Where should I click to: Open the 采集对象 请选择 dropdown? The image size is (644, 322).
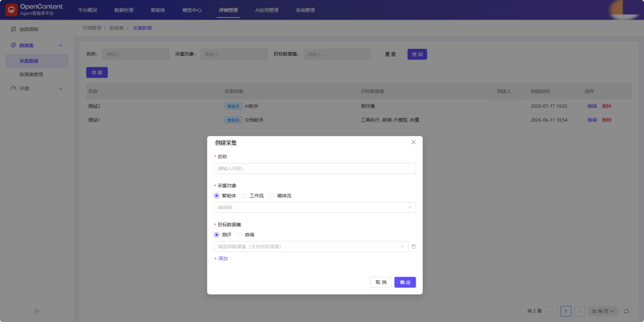pyautogui.click(x=315, y=208)
